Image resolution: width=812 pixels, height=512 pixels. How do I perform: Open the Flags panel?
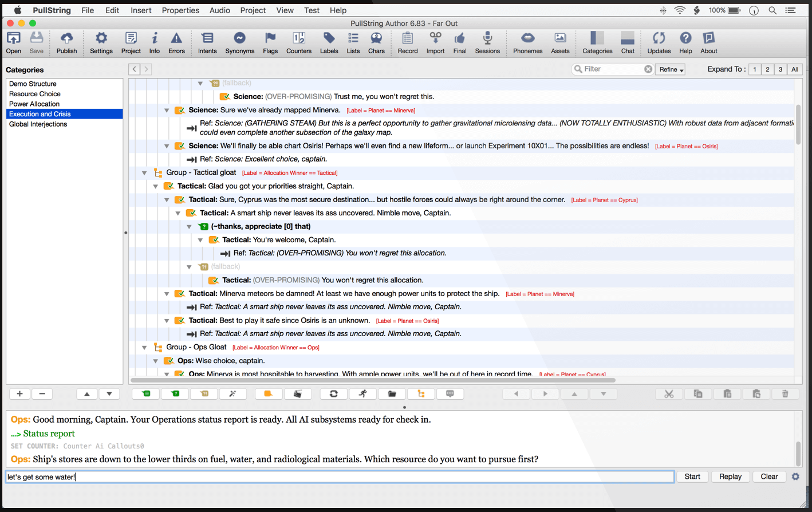(270, 42)
